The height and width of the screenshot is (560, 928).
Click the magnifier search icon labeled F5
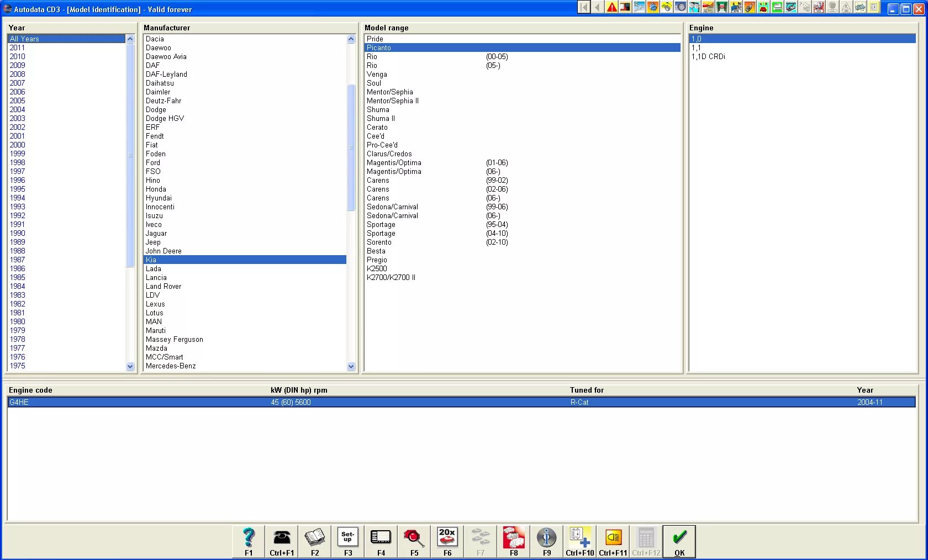pos(414,541)
